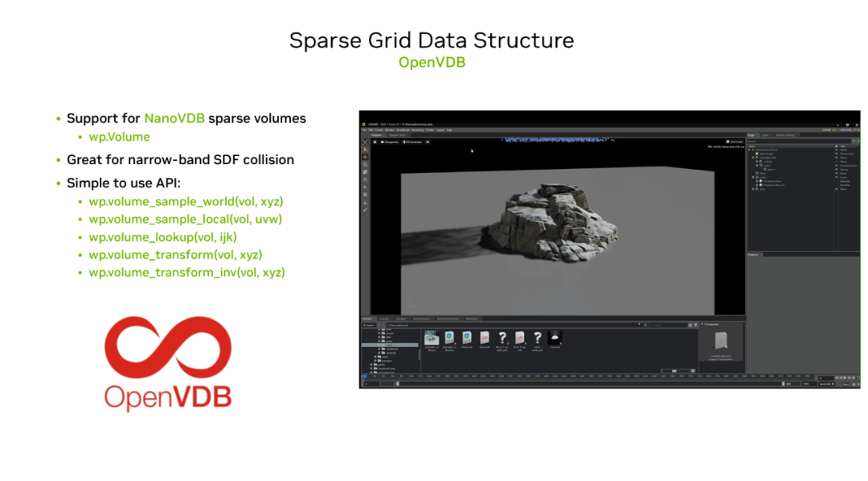Click the bookmark icon next to the path
The image size is (868, 481).
[x=645, y=325]
